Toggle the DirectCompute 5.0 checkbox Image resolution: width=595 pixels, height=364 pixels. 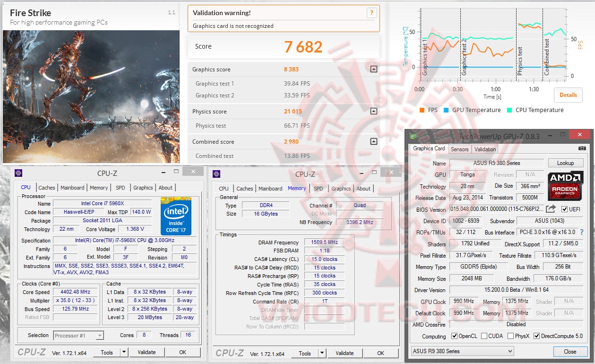coord(537,336)
